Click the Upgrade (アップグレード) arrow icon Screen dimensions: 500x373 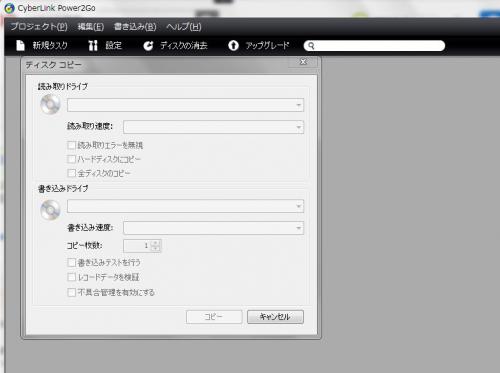(x=233, y=45)
